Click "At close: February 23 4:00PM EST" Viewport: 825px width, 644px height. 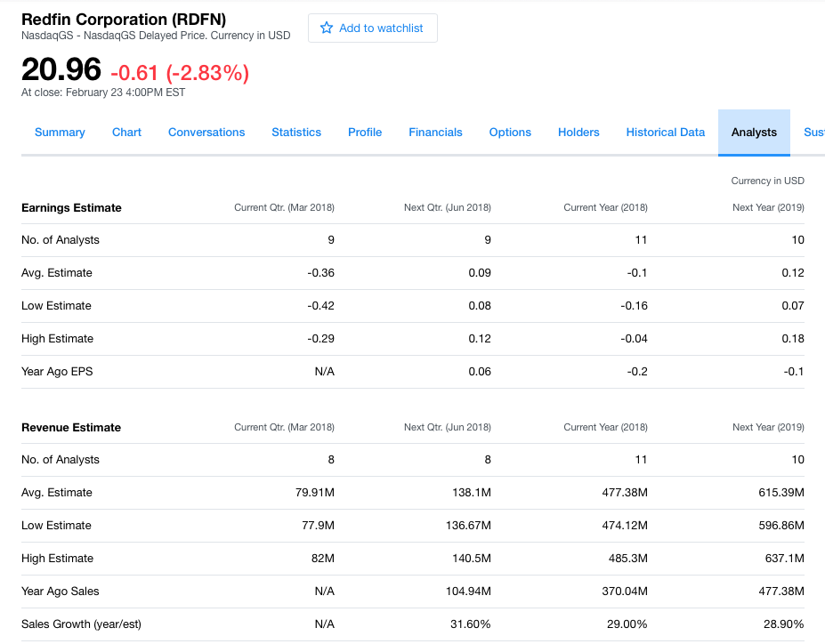click(x=103, y=93)
